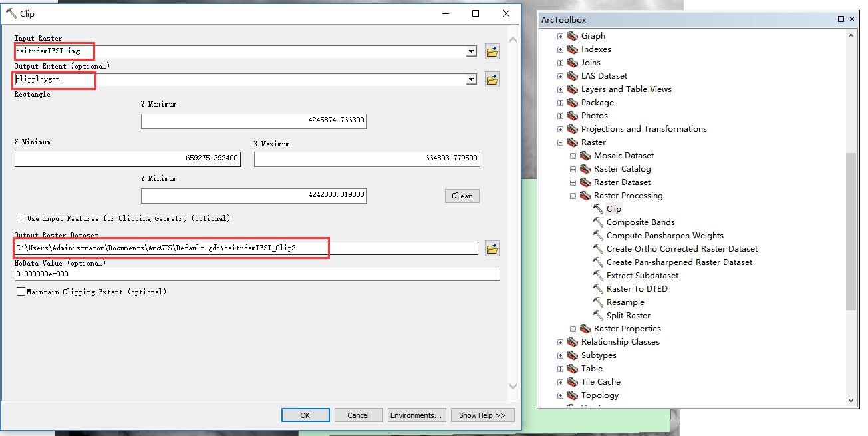Click the ArcToolbox vertical scrollbar thumb
The image size is (868, 436).
(x=851, y=231)
